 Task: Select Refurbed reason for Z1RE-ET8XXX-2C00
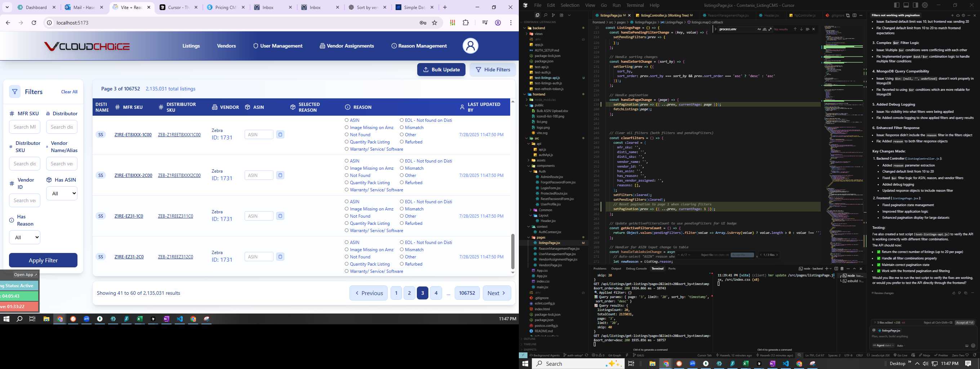point(402,183)
